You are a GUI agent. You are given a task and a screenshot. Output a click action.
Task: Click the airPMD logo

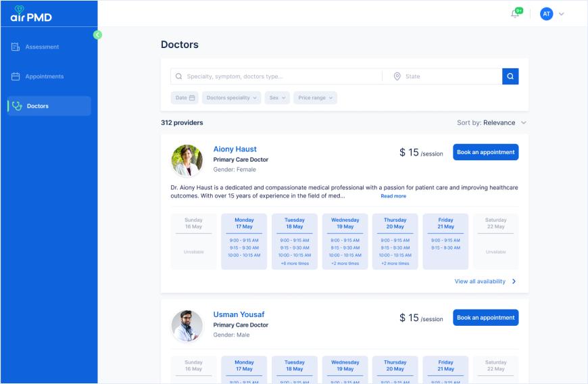(31, 14)
